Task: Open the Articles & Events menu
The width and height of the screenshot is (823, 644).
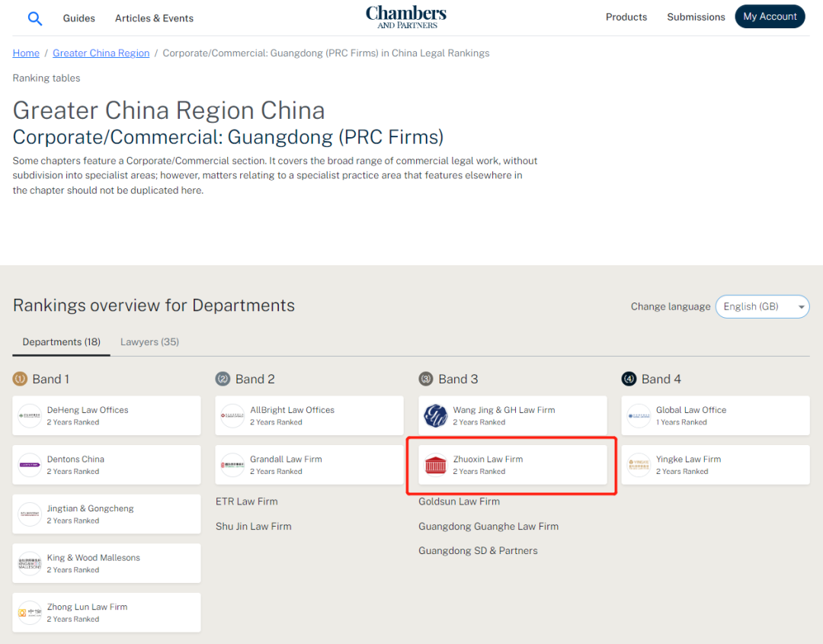Action: click(x=154, y=18)
